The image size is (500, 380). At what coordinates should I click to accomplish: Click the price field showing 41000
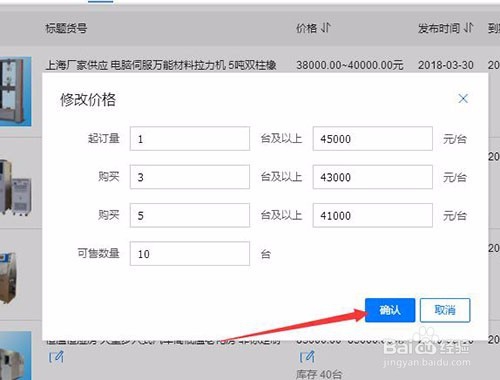(373, 215)
